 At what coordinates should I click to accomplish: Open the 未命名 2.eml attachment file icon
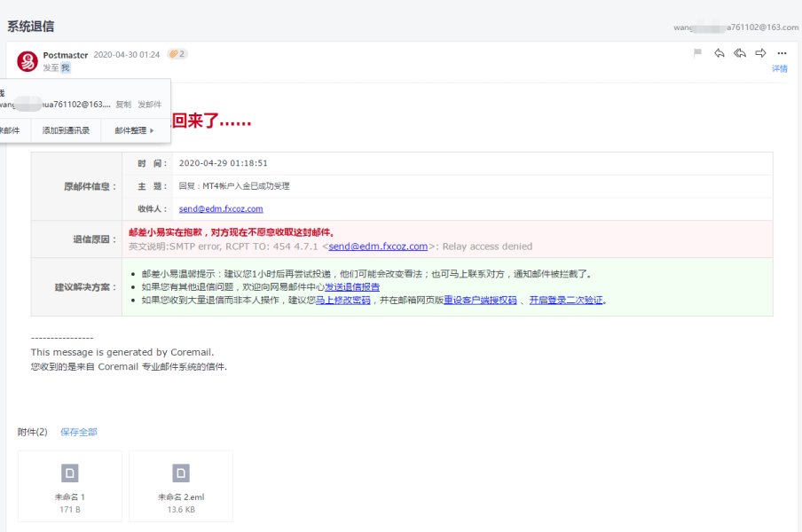(181, 473)
